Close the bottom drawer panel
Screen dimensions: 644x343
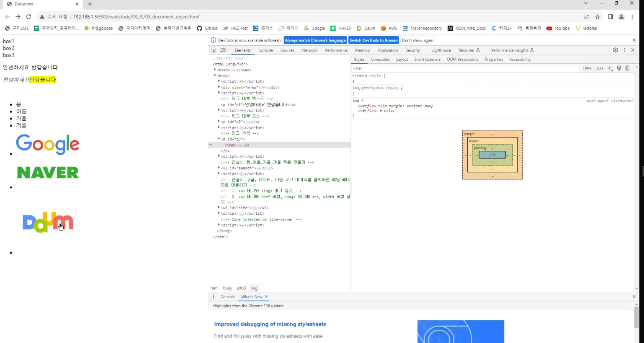click(x=634, y=296)
